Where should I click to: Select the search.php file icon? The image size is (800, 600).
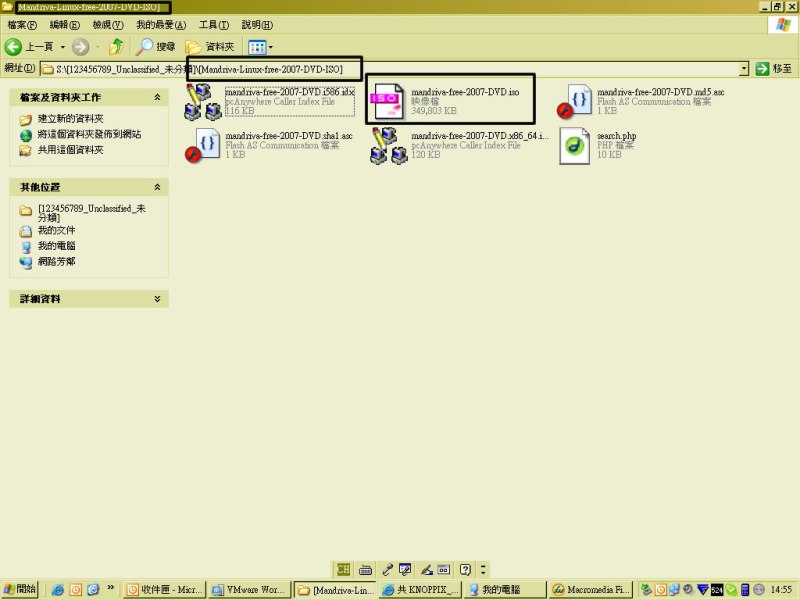click(574, 146)
